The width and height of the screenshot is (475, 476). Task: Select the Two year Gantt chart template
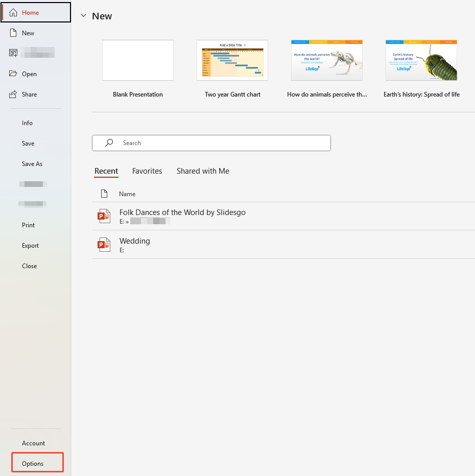tap(232, 60)
